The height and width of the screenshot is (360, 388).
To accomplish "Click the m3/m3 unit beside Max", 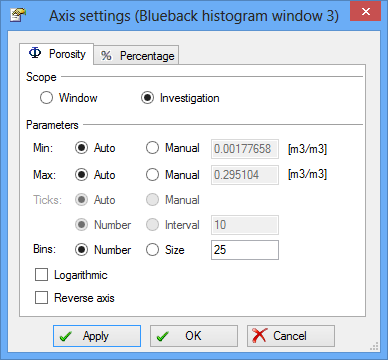I will click(x=307, y=174).
